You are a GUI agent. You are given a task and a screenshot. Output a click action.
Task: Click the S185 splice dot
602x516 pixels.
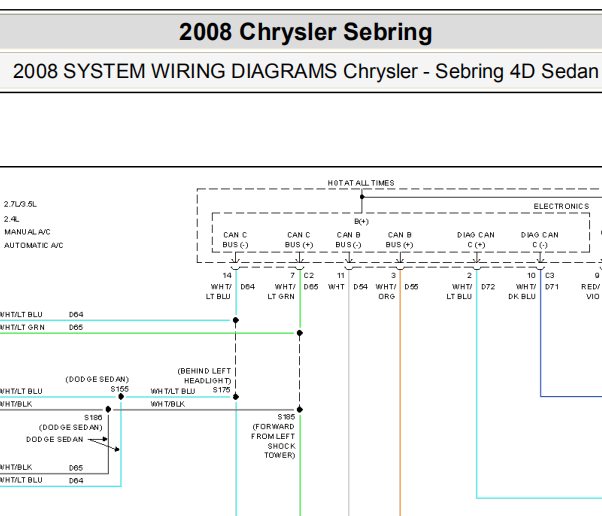(x=300, y=410)
